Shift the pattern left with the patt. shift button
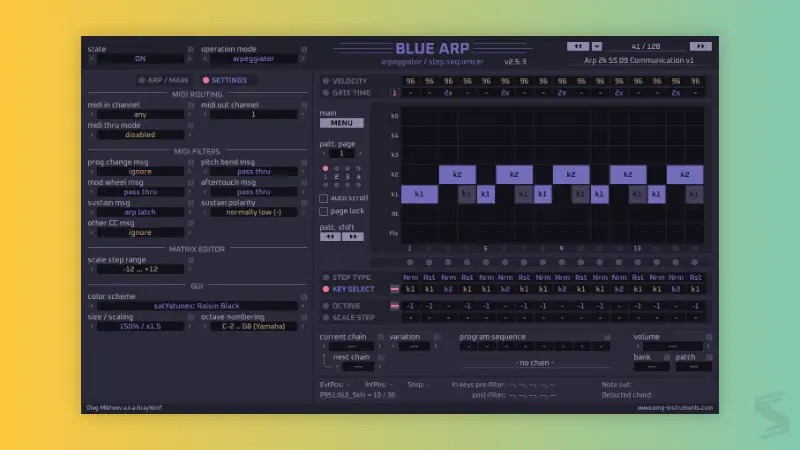The height and width of the screenshot is (450, 800). tap(331, 237)
